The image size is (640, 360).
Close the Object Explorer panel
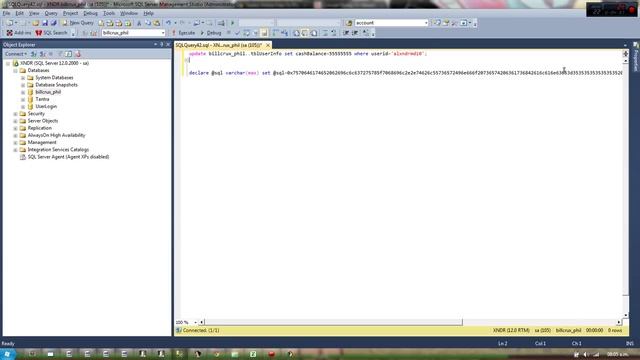(168, 44)
